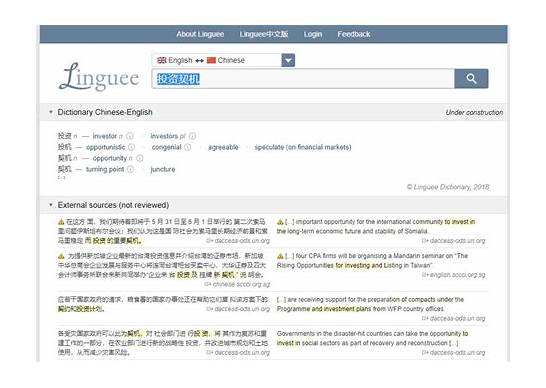The image size is (546, 388).
Task: Click the Login link
Action: (313, 34)
